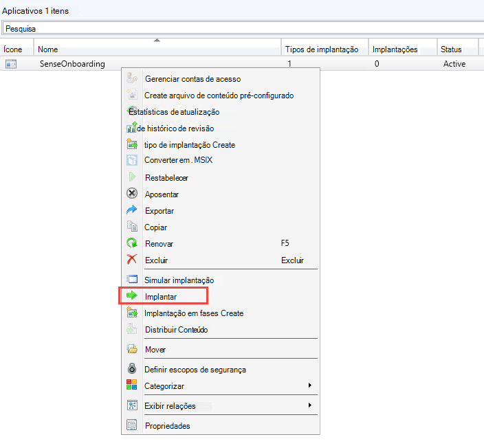Click the Mover folder icon

pyautogui.click(x=133, y=350)
